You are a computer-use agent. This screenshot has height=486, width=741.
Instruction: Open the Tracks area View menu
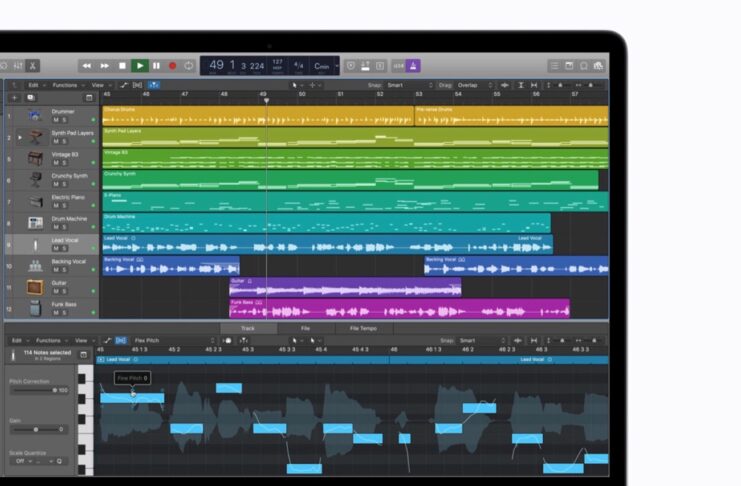[101, 85]
